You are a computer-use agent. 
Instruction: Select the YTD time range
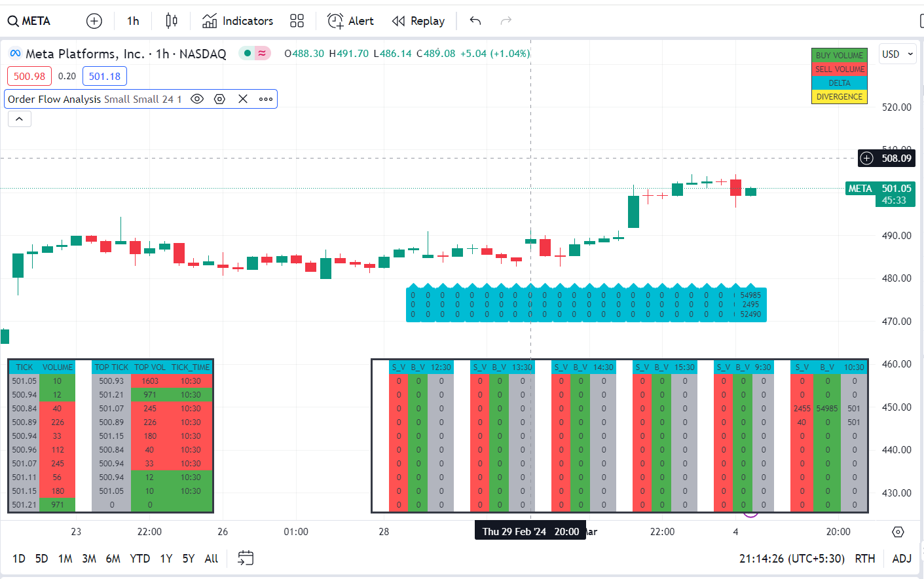click(x=139, y=559)
